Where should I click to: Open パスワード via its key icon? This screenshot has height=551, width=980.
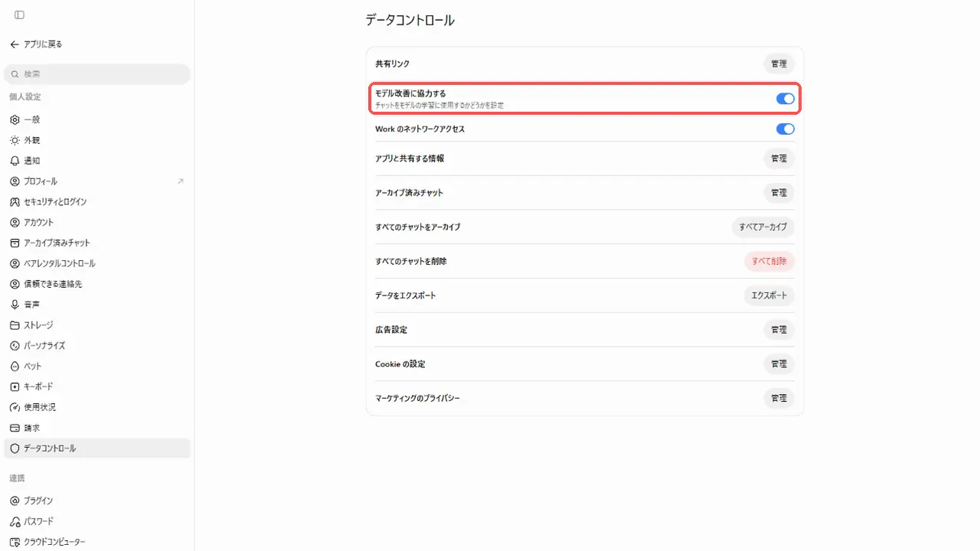click(15, 522)
